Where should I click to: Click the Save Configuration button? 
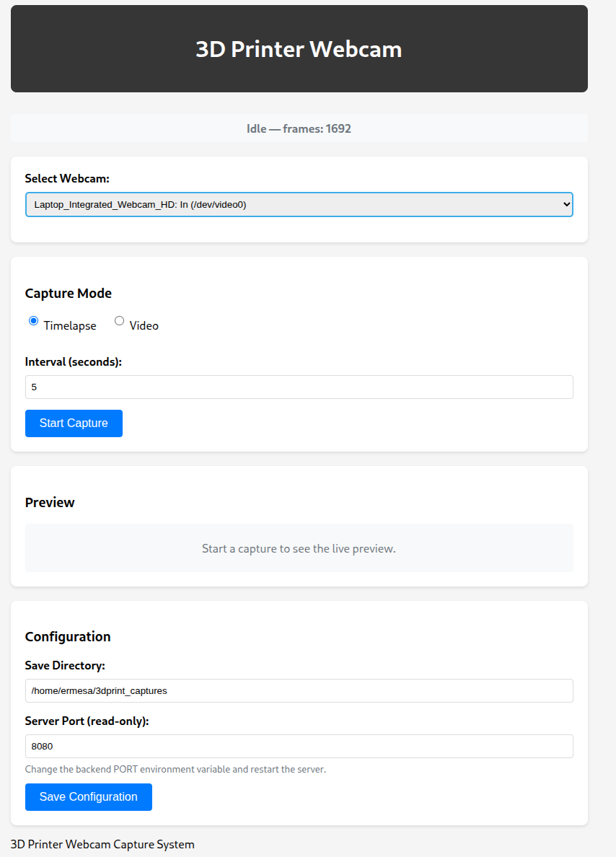(x=89, y=797)
